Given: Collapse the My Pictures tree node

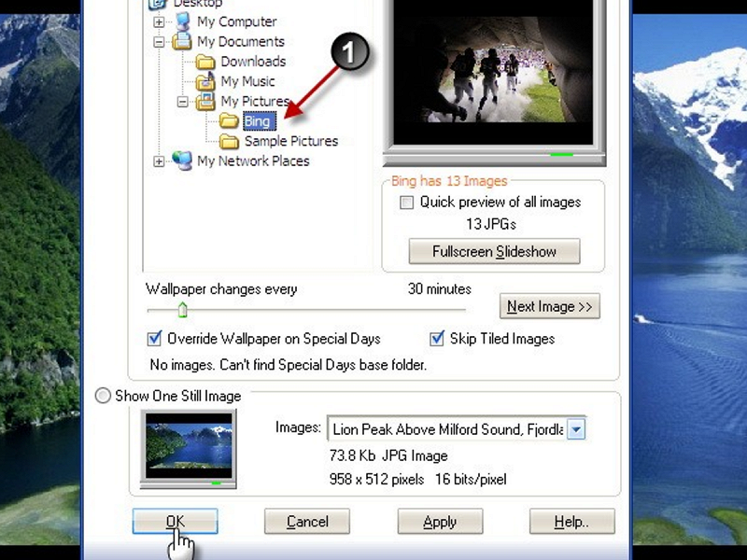Looking at the screenshot, I should coord(182,102).
